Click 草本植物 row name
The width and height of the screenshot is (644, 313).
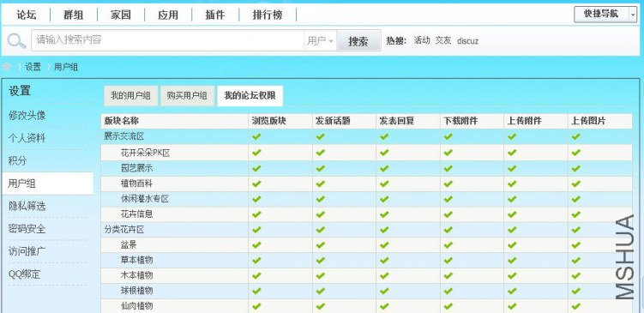136,260
